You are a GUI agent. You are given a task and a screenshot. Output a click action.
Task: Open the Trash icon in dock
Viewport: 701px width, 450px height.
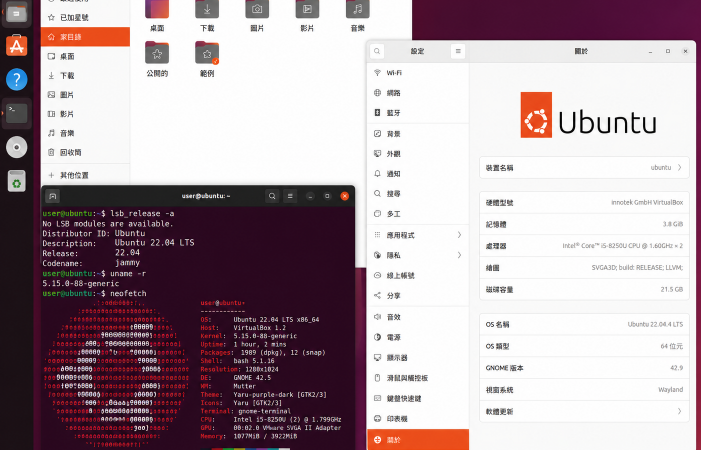[17, 181]
